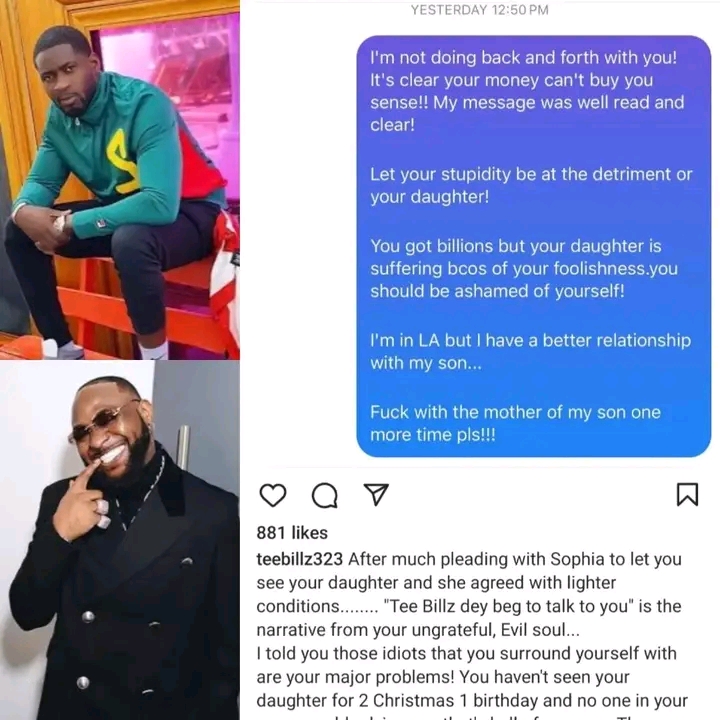Image resolution: width=720 pixels, height=720 pixels.
Task: Open the teebillz323 profile from the caption
Action: pyautogui.click(x=299, y=559)
